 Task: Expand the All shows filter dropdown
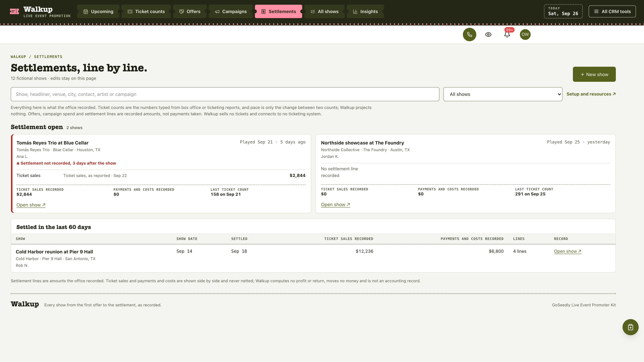click(x=503, y=94)
